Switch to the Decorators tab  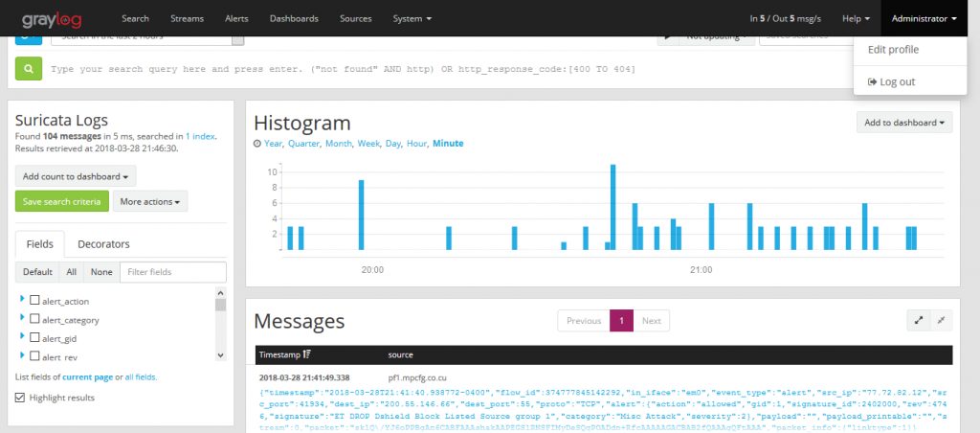click(103, 244)
